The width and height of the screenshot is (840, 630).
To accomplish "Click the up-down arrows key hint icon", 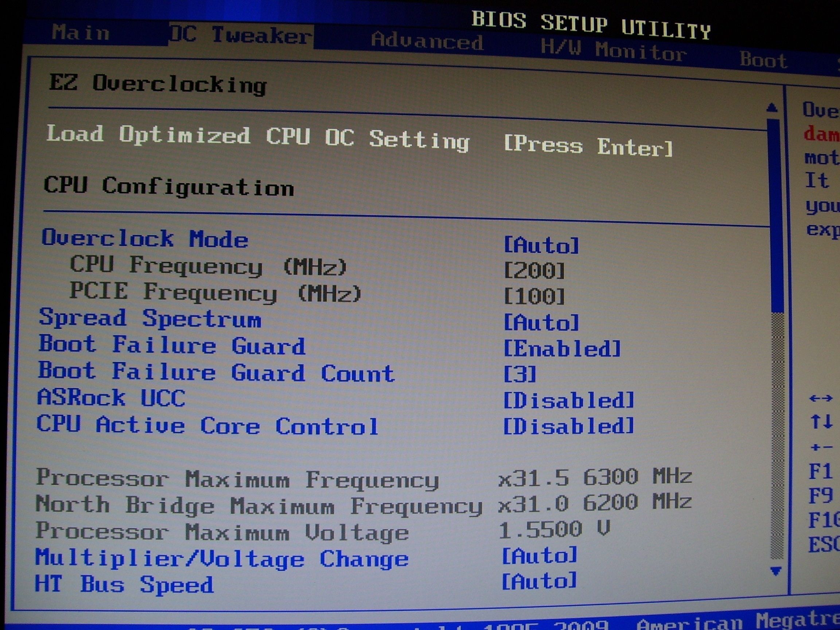I will click(821, 422).
